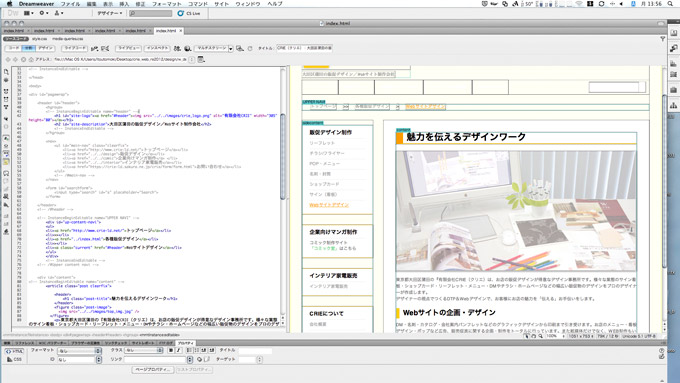Select HTML mode in the Properties panel
Image resolution: width=680 pixels, height=383 pixels.
pos(14,351)
